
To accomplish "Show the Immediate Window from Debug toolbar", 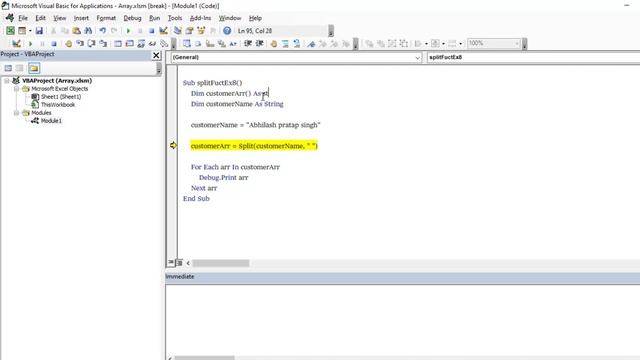I will pyautogui.click(x=129, y=43).
